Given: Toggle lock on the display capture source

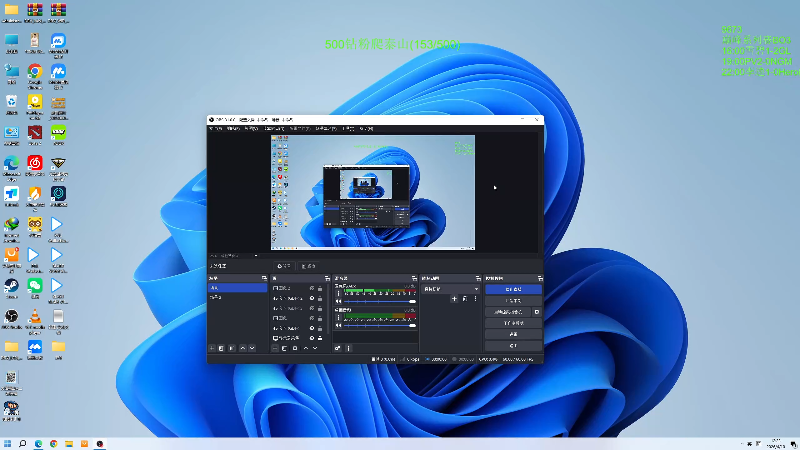Looking at the screenshot, I should click(x=320, y=338).
